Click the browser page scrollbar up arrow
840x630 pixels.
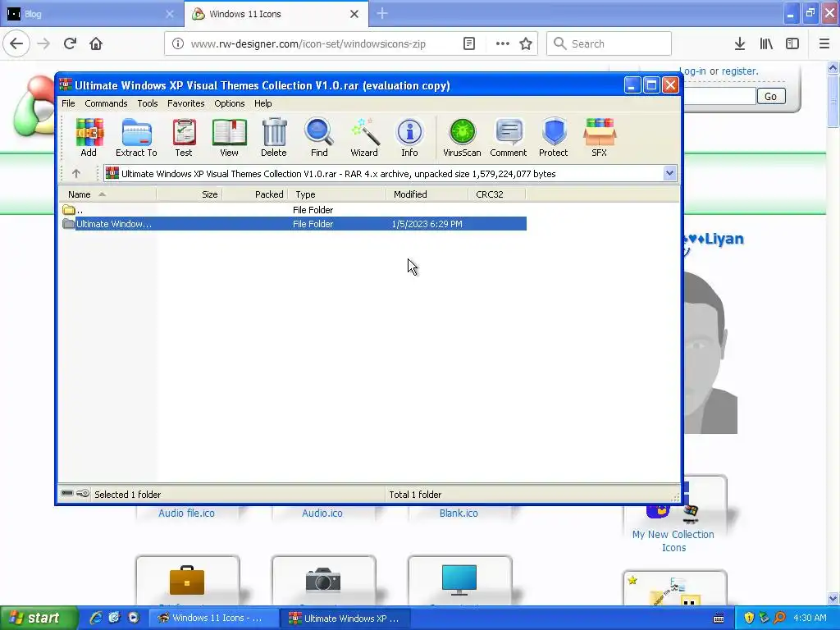[x=833, y=67]
